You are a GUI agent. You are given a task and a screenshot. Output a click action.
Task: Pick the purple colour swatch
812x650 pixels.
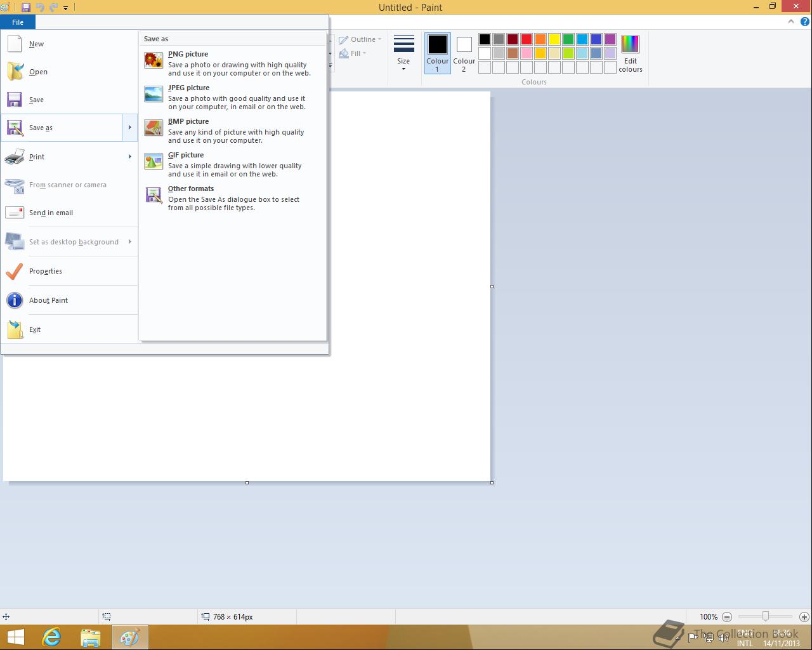(610, 39)
